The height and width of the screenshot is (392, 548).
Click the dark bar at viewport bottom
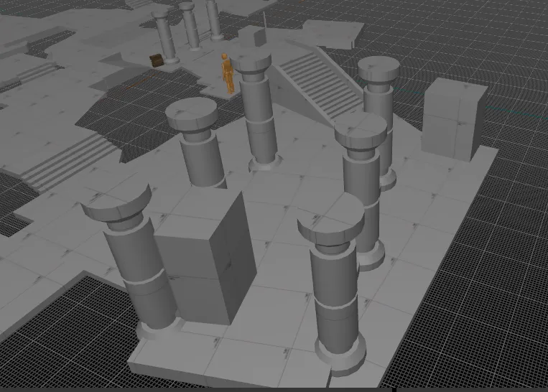[274, 390]
